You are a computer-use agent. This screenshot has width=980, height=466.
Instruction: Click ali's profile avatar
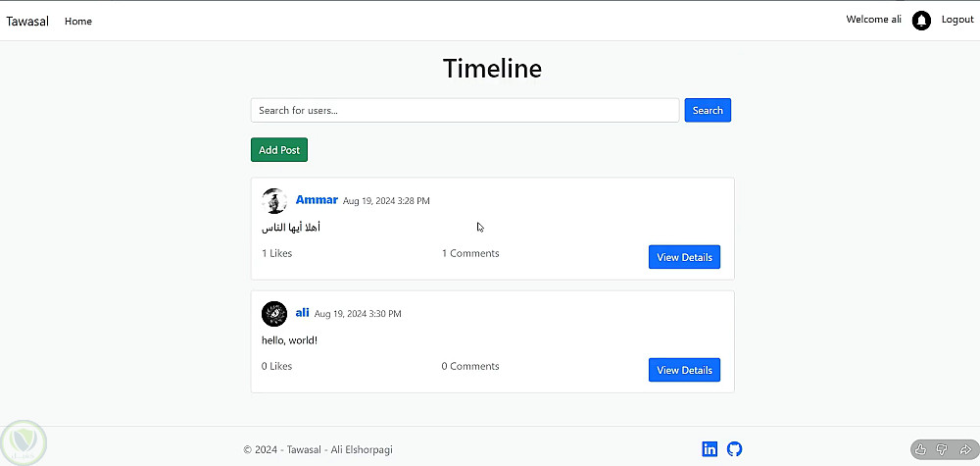click(274, 314)
